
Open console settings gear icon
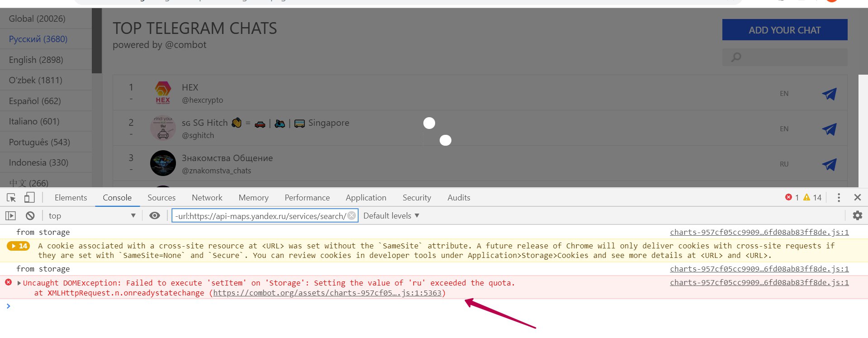(x=857, y=215)
